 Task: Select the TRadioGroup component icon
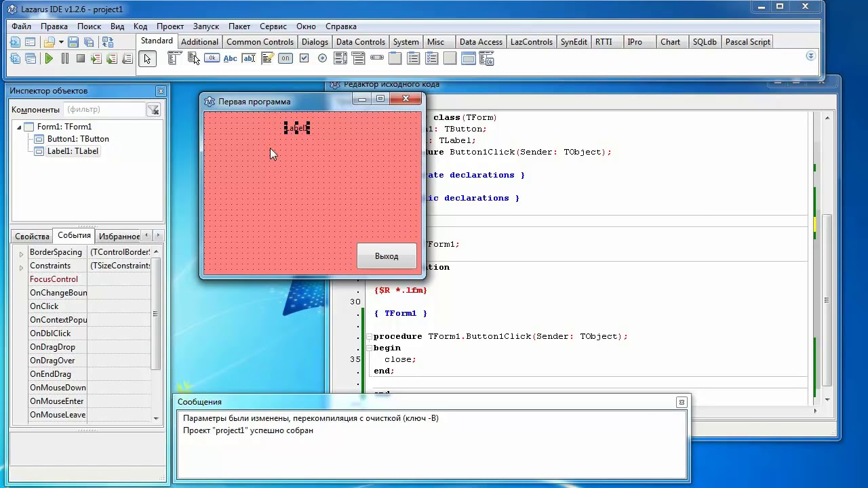[414, 58]
